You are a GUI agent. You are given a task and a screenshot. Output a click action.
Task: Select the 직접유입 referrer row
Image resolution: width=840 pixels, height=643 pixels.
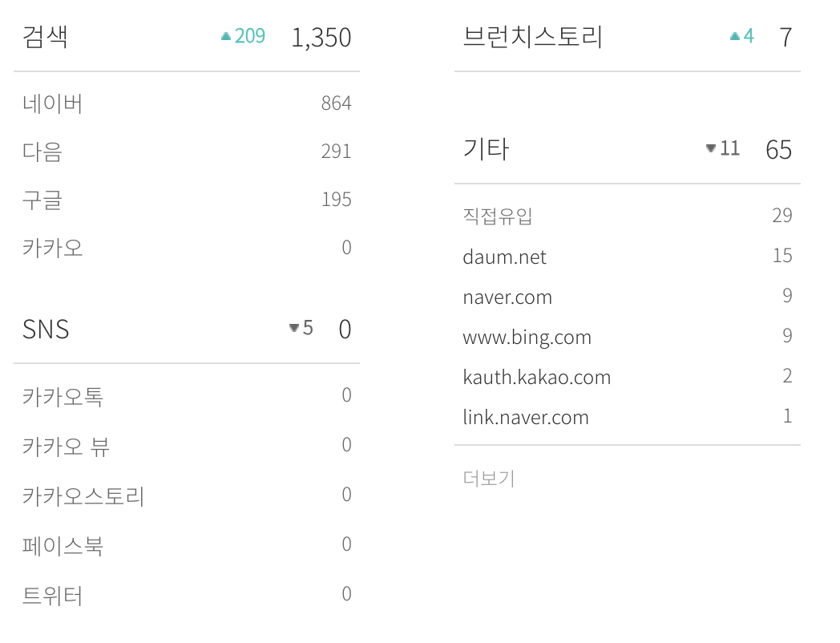(x=628, y=216)
